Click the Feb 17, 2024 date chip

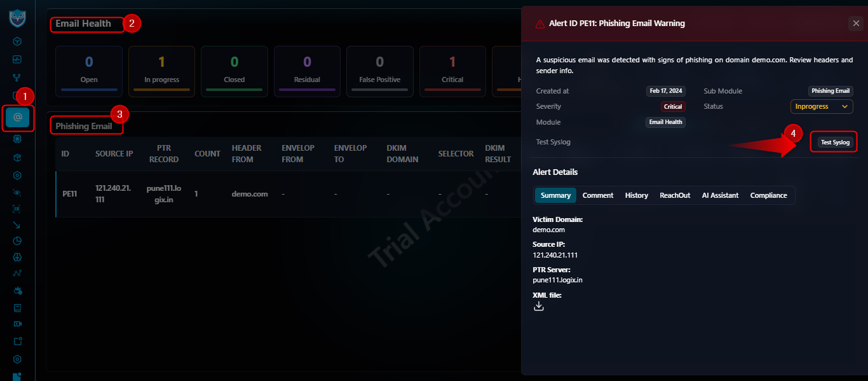[x=667, y=91]
